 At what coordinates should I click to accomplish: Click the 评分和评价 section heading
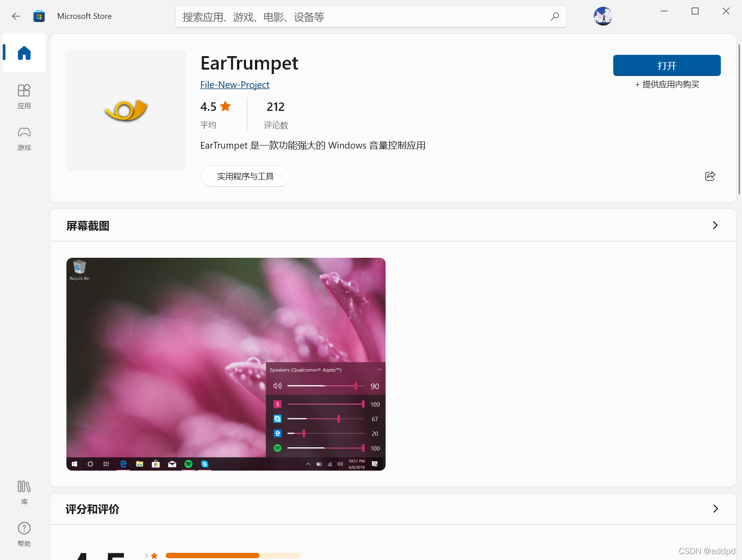(92, 509)
